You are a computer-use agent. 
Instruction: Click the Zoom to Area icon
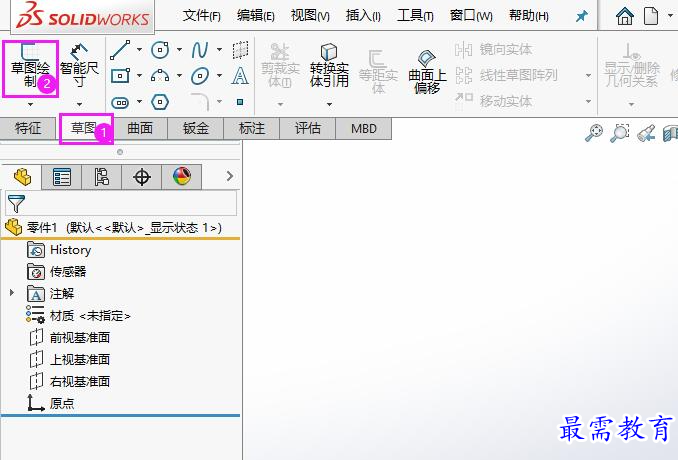[x=620, y=133]
